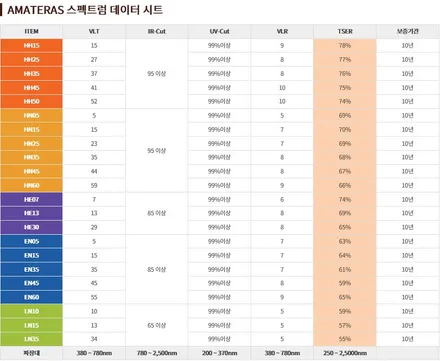Click the 68% TSER value
Viewport: 440px width, 361px height.
point(345,157)
